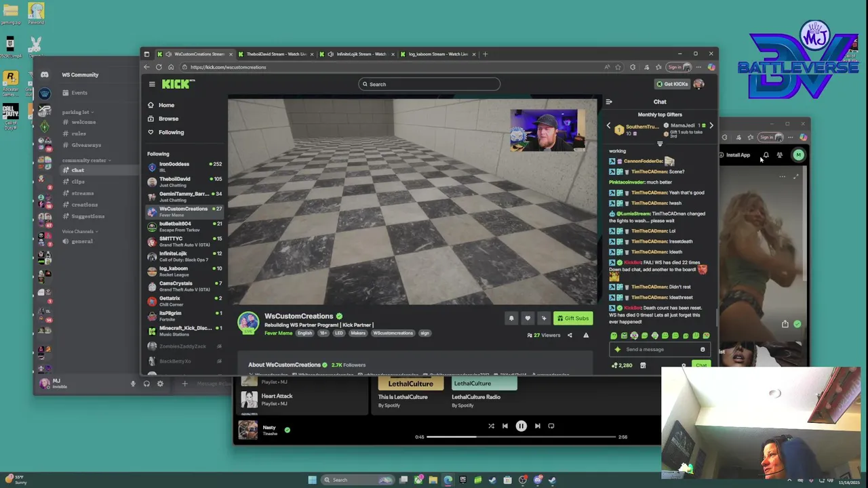The width and height of the screenshot is (868, 488).
Task: Enable notifications bell for WsCustomCreations
Action: tap(511, 318)
